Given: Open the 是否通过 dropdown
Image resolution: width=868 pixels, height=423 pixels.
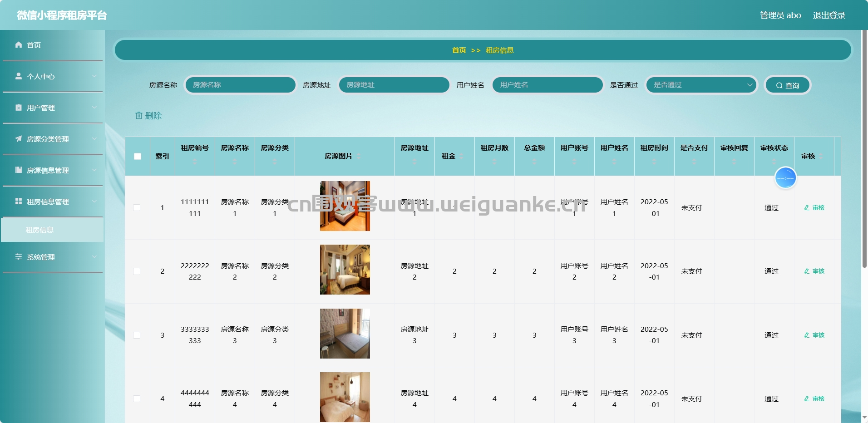Looking at the screenshot, I should tap(701, 85).
